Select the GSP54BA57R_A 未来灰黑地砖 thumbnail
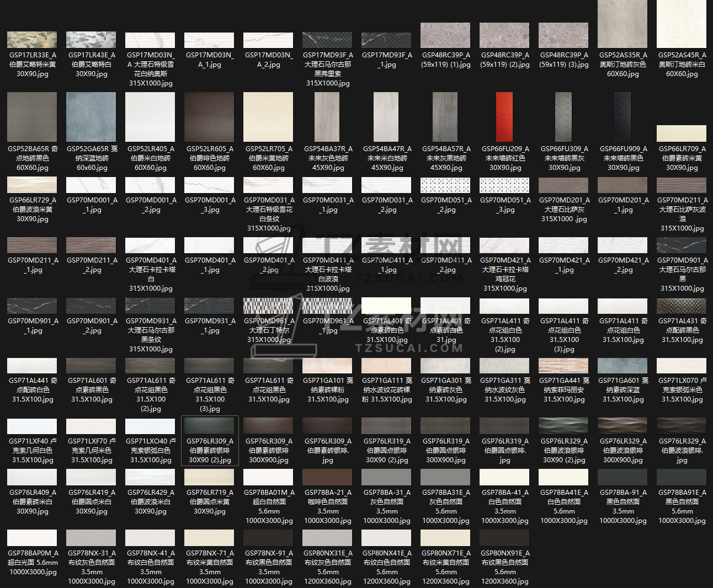The height and width of the screenshot is (588, 713). pos(445,117)
